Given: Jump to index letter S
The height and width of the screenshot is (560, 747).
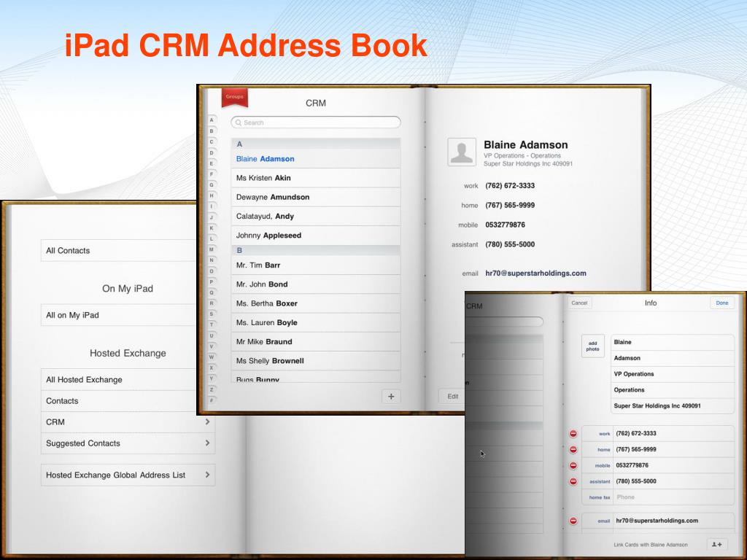Looking at the screenshot, I should pos(212,314).
